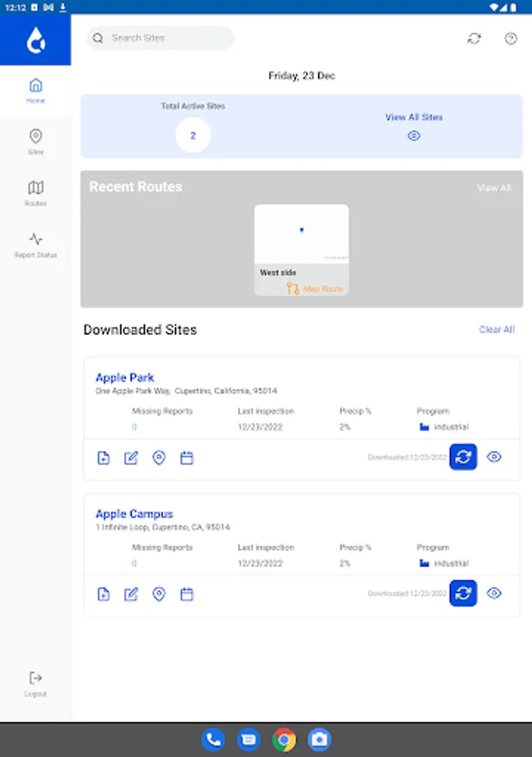Open the Routes sidebar tab
The image size is (532, 757).
[35, 193]
